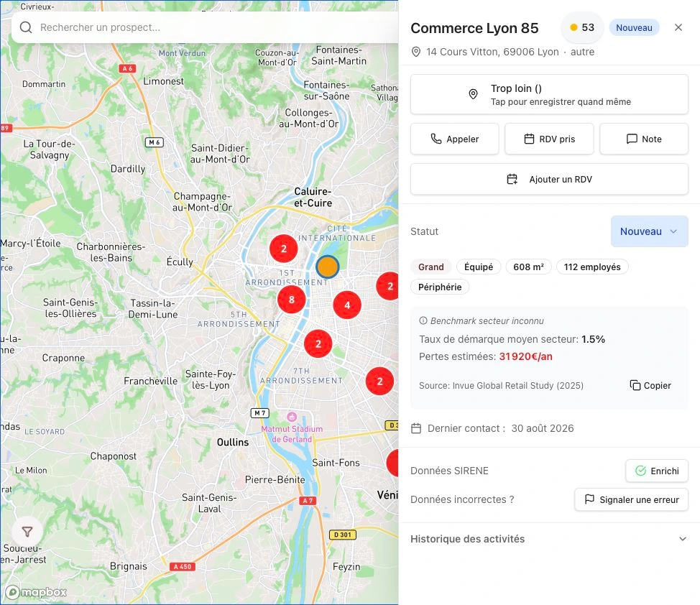This screenshot has width=700, height=605.
Task: Open the map filter funnel button
Action: point(27,531)
